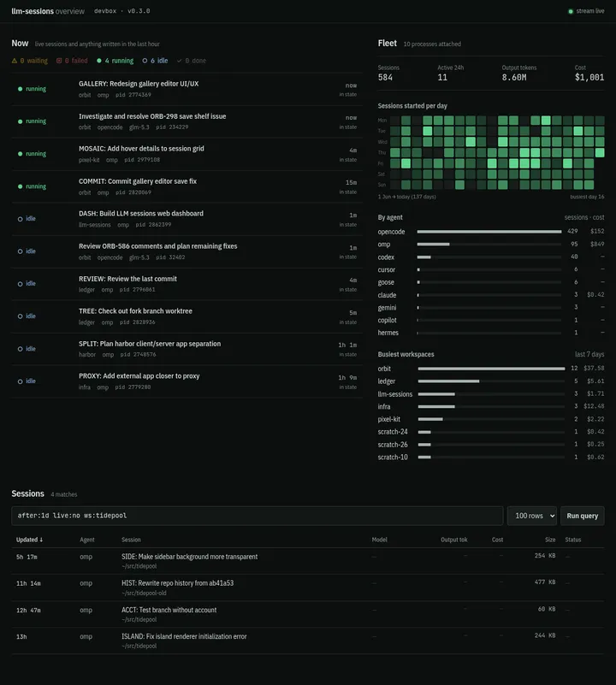This screenshot has height=685, width=616.
Task: Select the hermes agent row
Action: pyautogui.click(x=491, y=333)
